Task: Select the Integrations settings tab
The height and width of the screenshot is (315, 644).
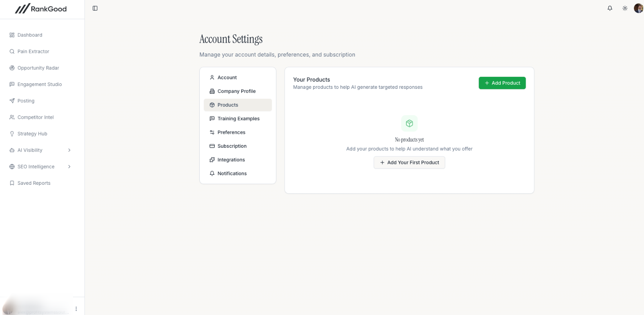Action: click(231, 160)
